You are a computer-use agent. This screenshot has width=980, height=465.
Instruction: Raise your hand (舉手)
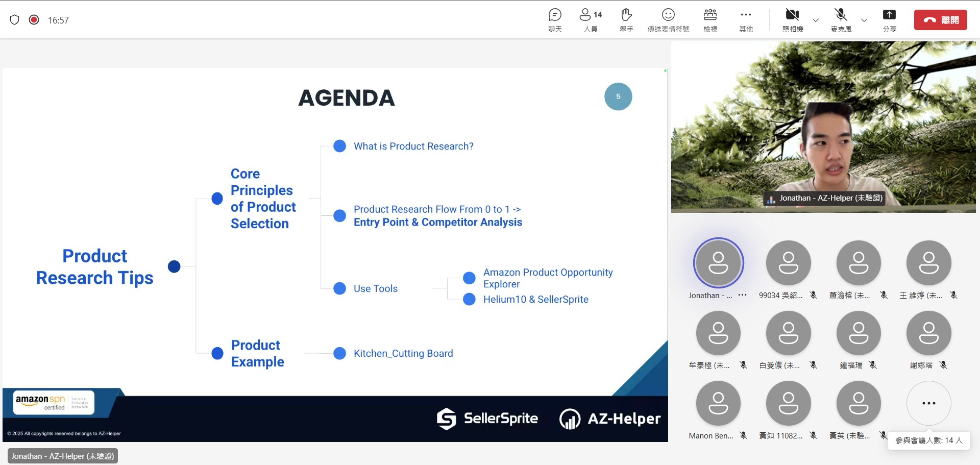pos(626,20)
